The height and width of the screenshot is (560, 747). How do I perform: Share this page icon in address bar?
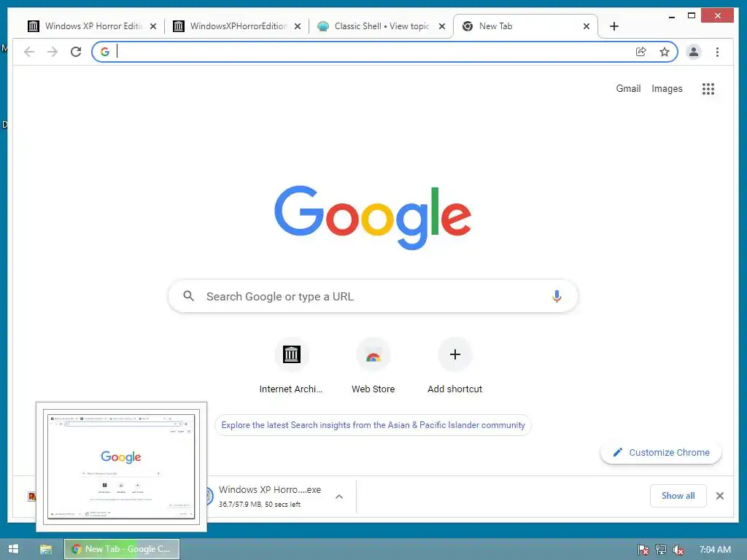coord(641,52)
